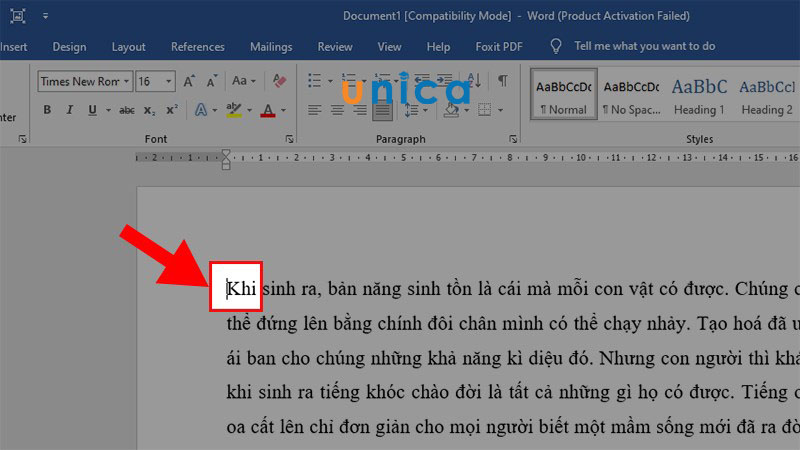The image size is (800, 450).
Task: Click Increase Font Size icon
Action: click(189, 81)
